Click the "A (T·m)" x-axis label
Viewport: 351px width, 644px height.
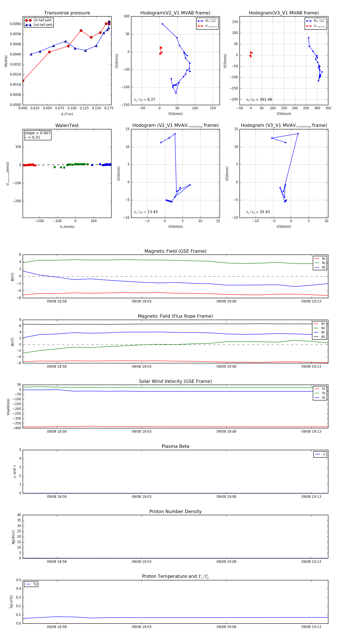[67, 114]
